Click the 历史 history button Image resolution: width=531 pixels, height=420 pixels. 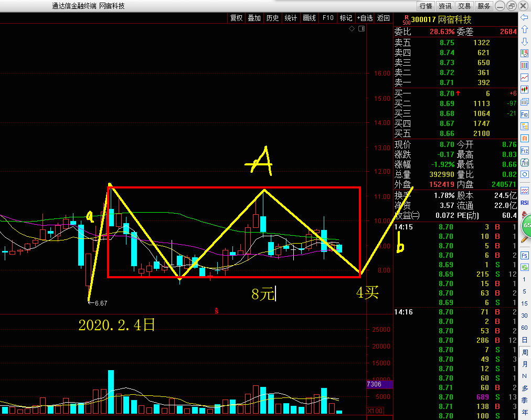tap(272, 18)
